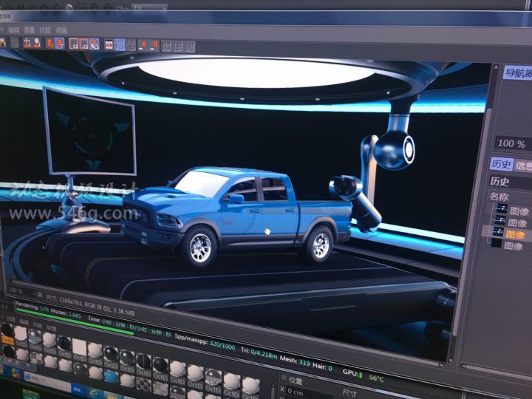Image resolution: width=532 pixels, height=399 pixels.
Task: Click the Set B compare icon
Action: point(155,44)
